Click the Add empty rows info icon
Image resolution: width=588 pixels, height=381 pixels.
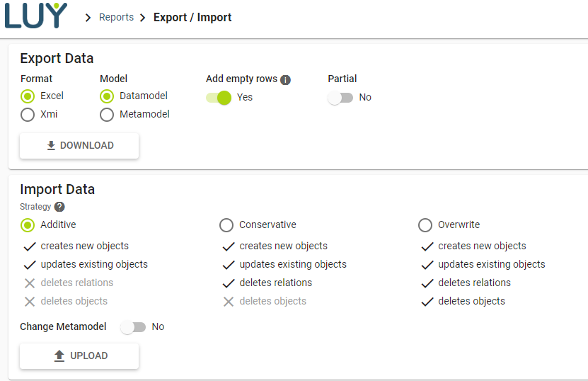pyautogui.click(x=286, y=79)
